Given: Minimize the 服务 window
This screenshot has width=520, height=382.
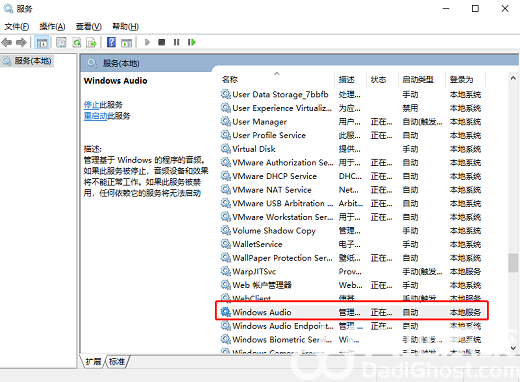Looking at the screenshot, I should coord(446,9).
